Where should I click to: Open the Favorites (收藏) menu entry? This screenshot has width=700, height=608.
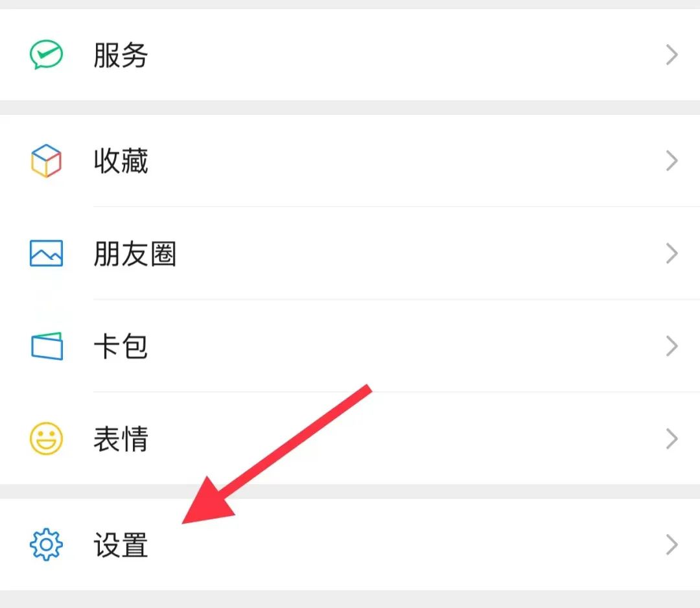point(121,161)
